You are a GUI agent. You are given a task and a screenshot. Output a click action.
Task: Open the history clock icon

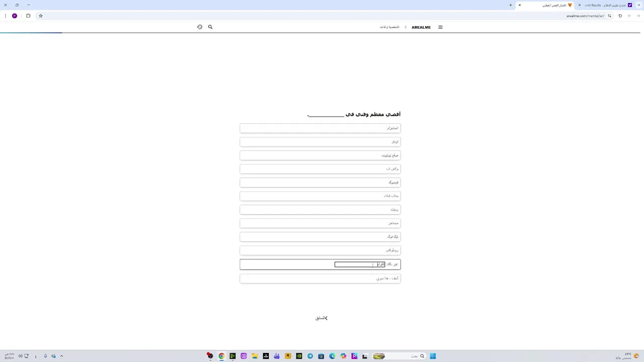pos(200,27)
